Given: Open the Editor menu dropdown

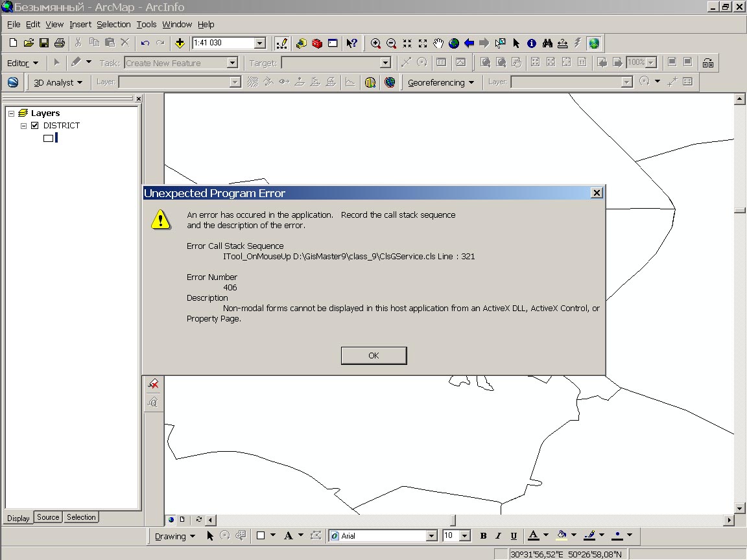Looking at the screenshot, I should pyautogui.click(x=23, y=63).
